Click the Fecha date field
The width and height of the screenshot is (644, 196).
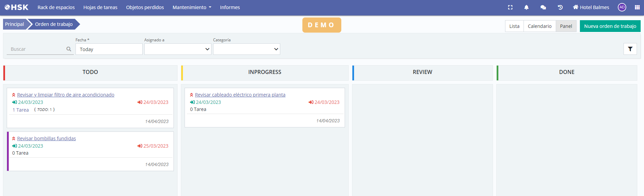pyautogui.click(x=109, y=49)
